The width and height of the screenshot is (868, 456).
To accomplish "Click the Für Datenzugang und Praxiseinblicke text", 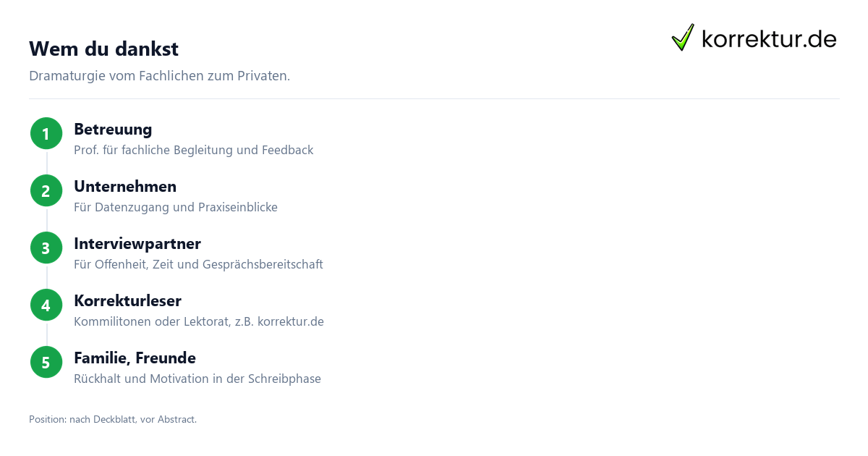I will click(176, 208).
